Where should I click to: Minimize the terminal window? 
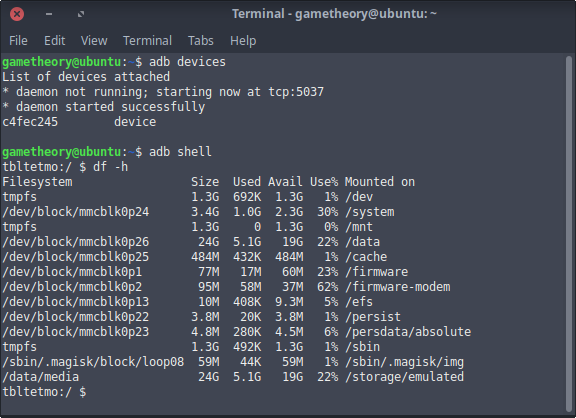click(49, 14)
